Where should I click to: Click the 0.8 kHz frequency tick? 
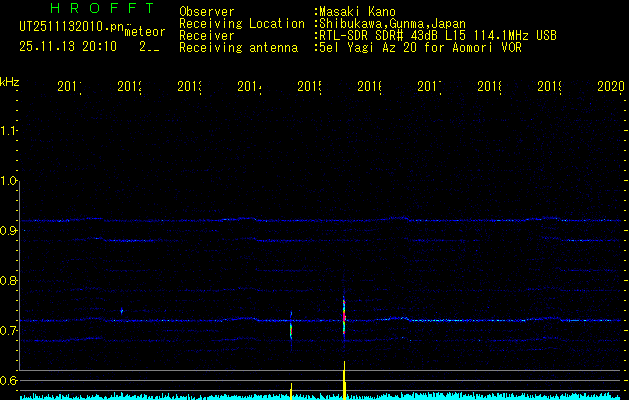(10, 281)
